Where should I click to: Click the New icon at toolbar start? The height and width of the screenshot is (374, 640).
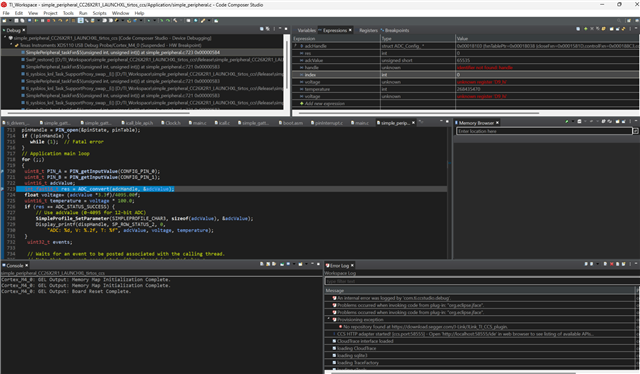[x=4, y=20]
